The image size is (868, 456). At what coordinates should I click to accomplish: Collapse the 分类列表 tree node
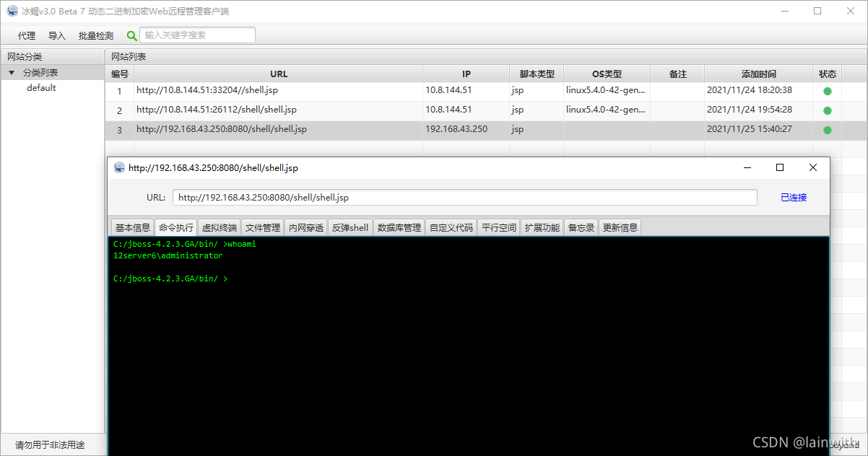(12, 73)
